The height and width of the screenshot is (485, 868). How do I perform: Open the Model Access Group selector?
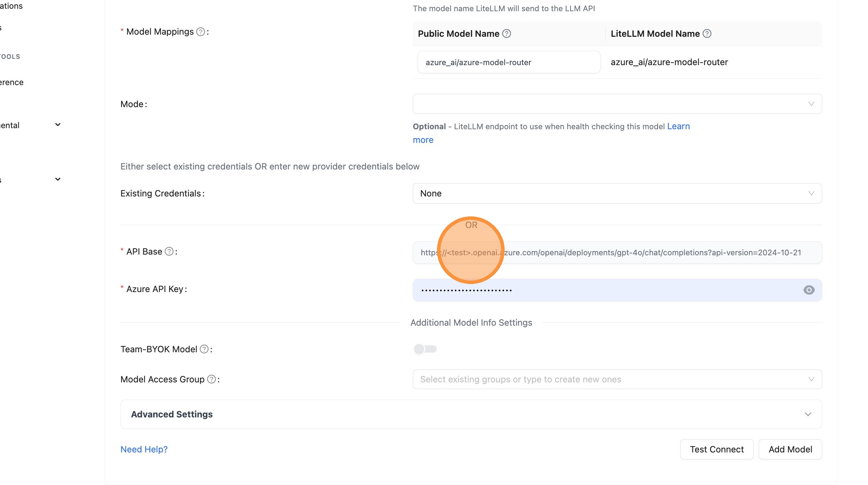(x=617, y=379)
